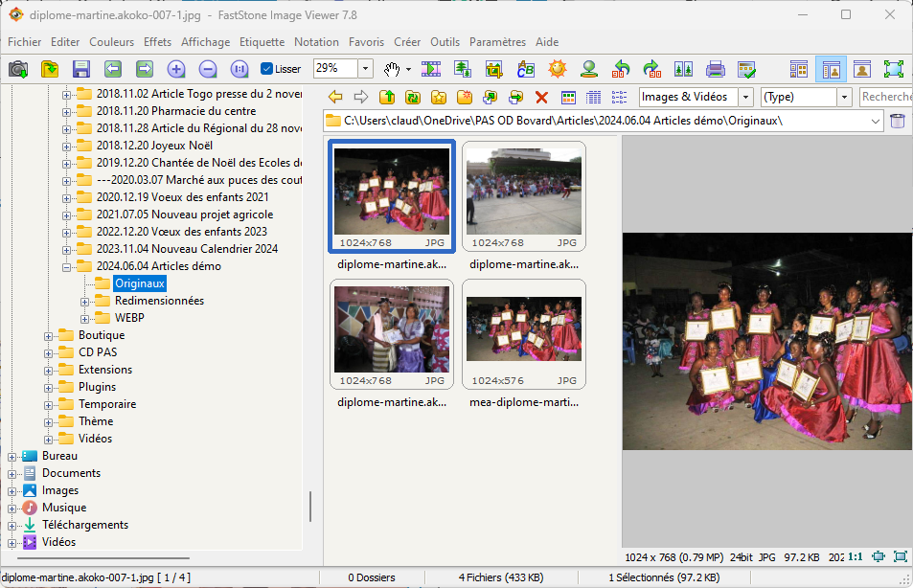Open the (Type) sort dropdown

844,97
